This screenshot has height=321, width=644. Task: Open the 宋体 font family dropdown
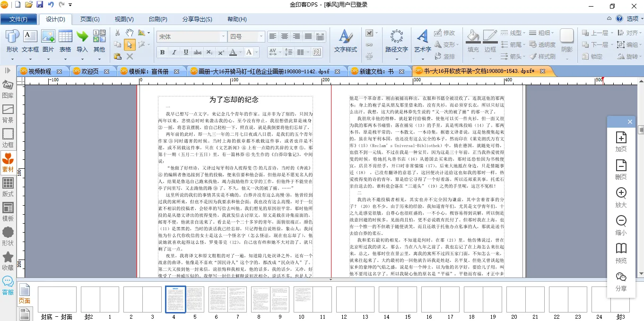coord(223,37)
